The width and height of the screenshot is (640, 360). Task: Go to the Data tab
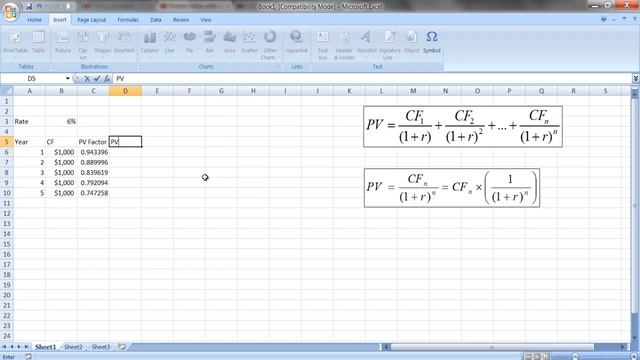pyautogui.click(x=156, y=20)
